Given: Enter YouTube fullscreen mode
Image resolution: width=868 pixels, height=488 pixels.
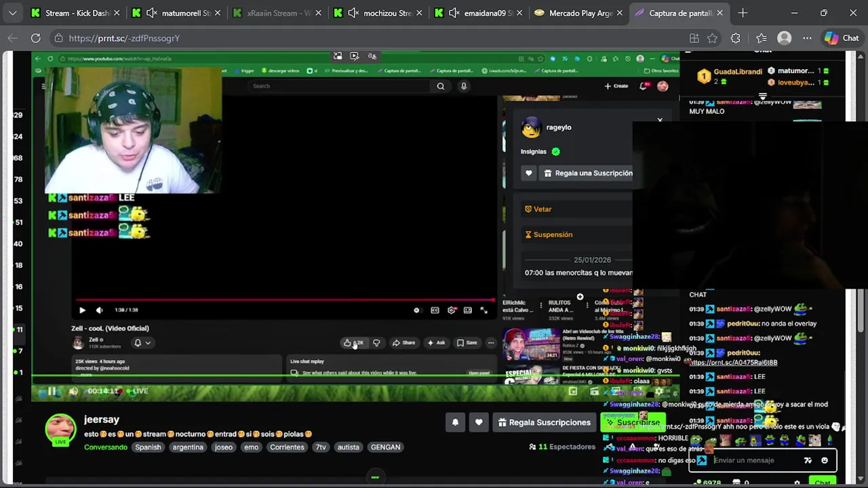Looking at the screenshot, I should (x=484, y=310).
